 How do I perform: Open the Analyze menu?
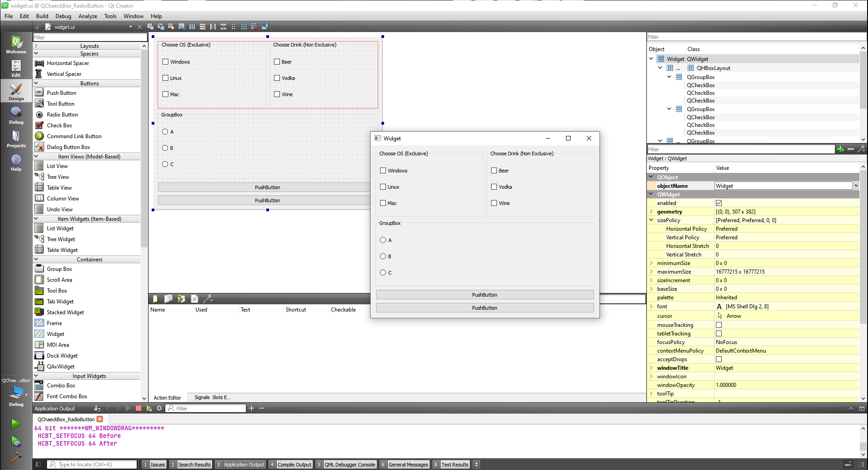click(88, 16)
